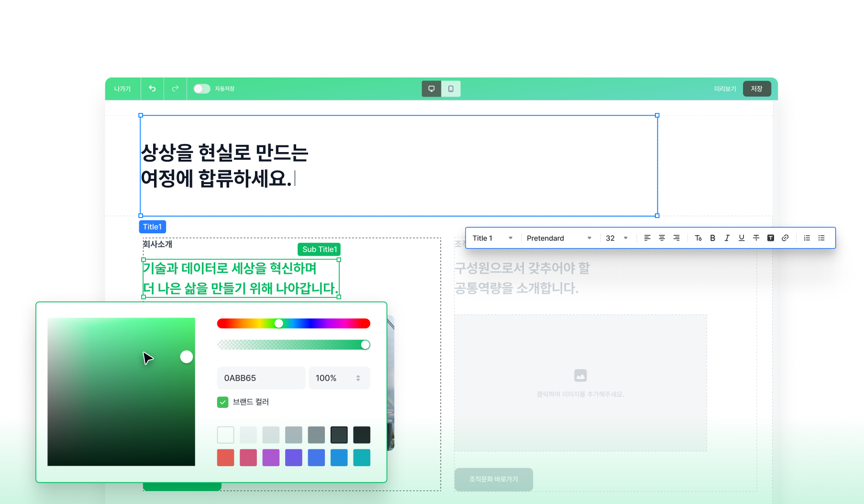The width and height of the screenshot is (864, 504).
Task: Align text right in formatting toolbar
Action: [676, 238]
